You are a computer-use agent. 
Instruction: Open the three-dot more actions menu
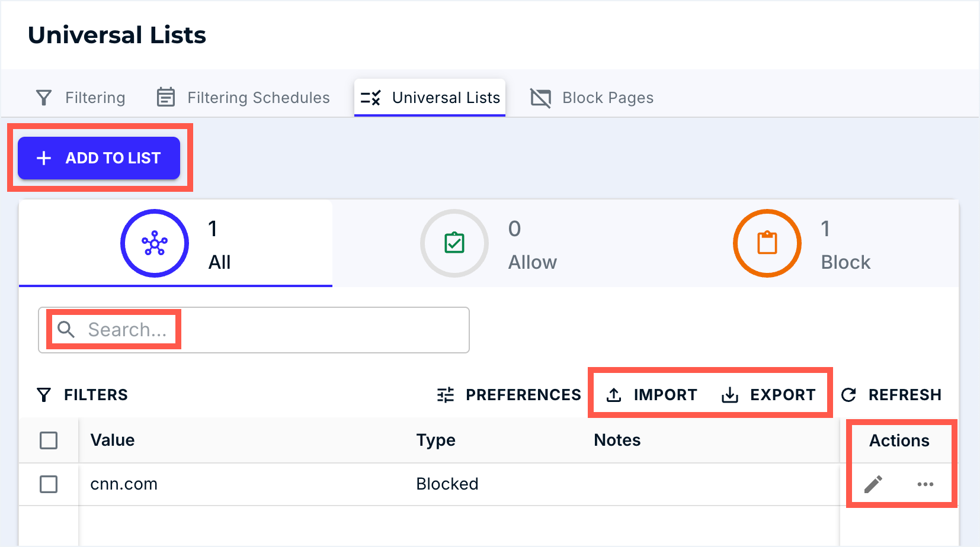[x=925, y=484]
